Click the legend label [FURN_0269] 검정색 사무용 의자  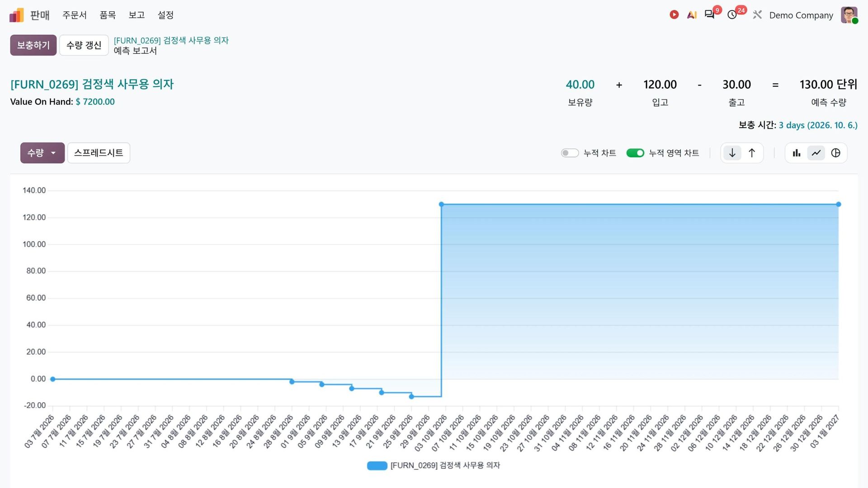[x=445, y=465]
